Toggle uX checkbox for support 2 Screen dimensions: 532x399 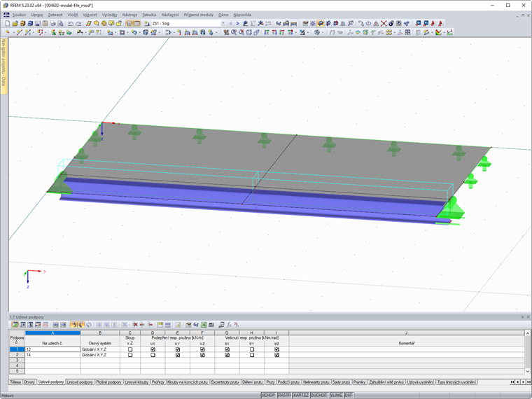(153, 355)
